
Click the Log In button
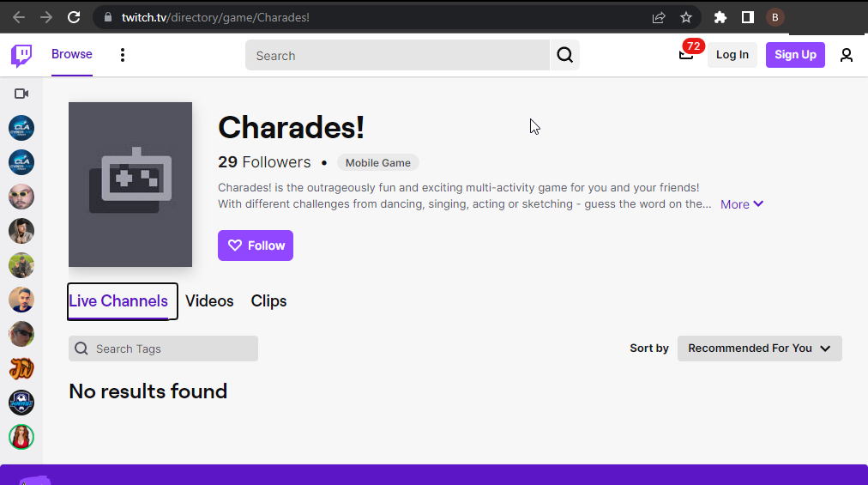coord(732,55)
